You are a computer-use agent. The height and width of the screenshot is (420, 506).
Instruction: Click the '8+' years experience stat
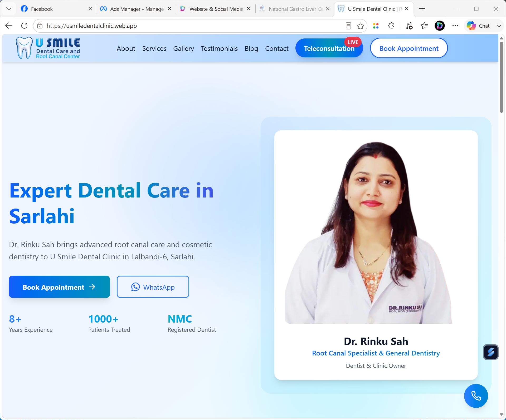coord(15,319)
